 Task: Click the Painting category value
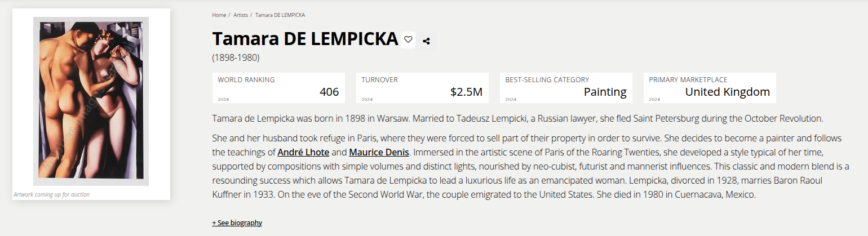click(x=605, y=92)
